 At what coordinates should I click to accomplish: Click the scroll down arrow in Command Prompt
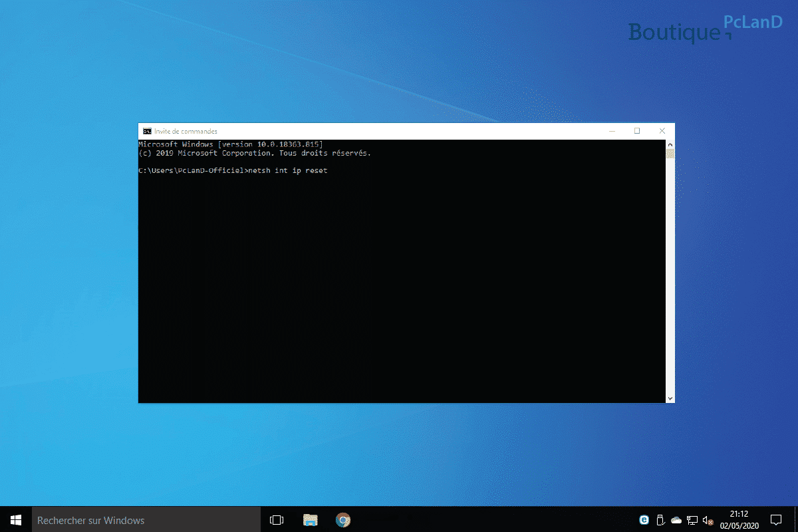[x=670, y=398]
